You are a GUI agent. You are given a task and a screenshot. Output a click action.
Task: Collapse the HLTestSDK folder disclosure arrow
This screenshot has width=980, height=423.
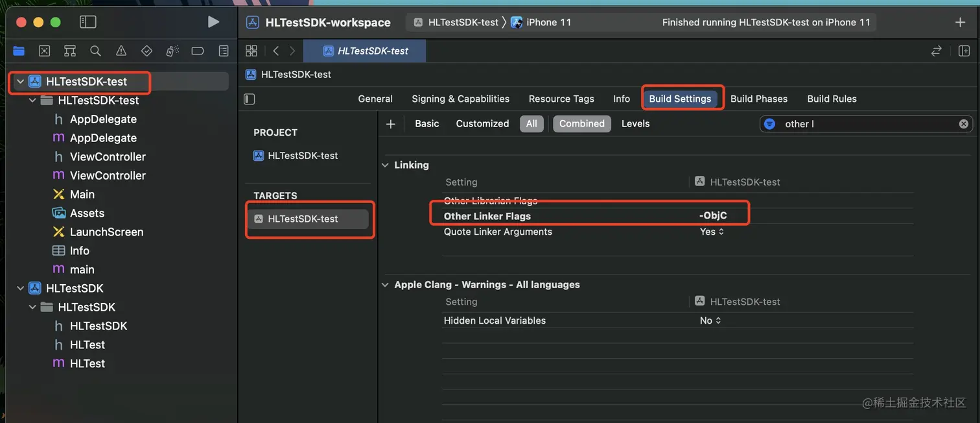(32, 307)
